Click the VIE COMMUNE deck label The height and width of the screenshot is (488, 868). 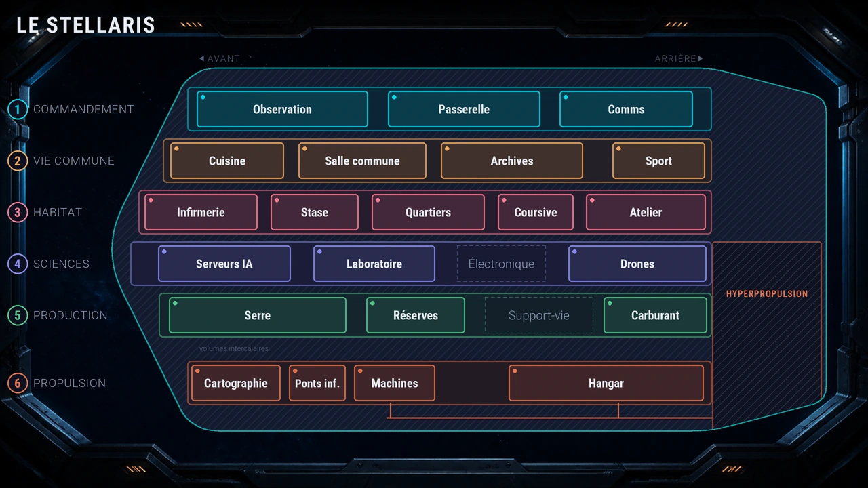coord(74,161)
